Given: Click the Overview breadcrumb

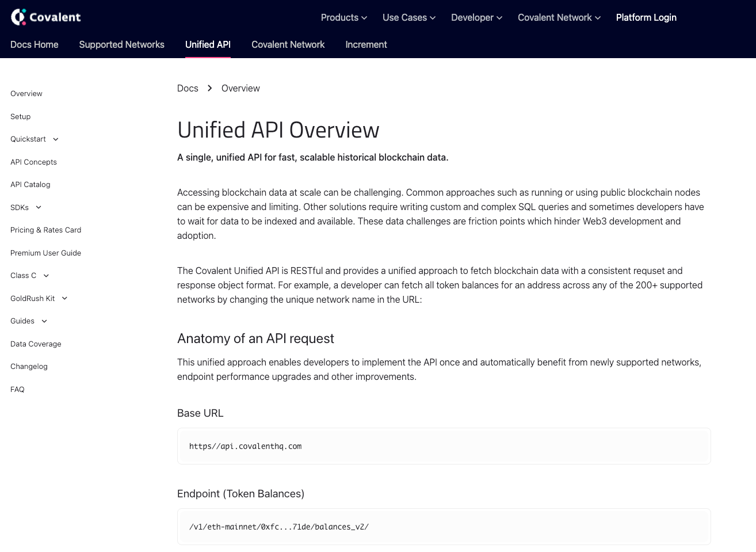Looking at the screenshot, I should [240, 88].
